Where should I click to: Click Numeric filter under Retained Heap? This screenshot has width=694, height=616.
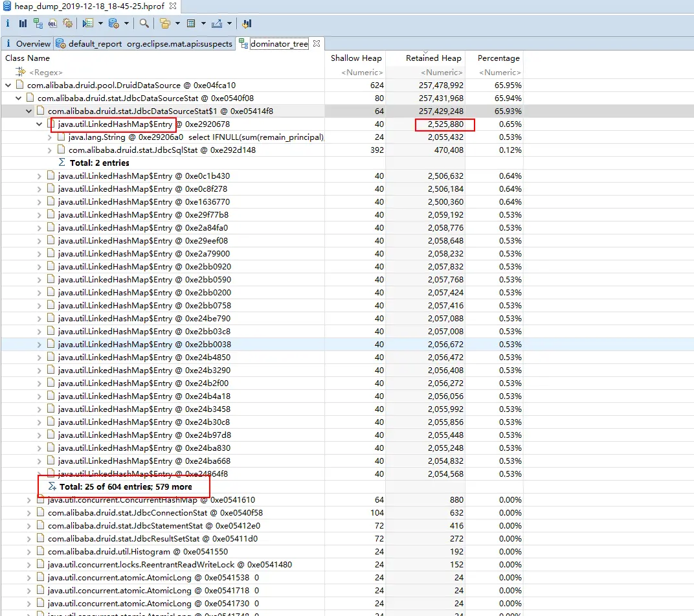[442, 72]
